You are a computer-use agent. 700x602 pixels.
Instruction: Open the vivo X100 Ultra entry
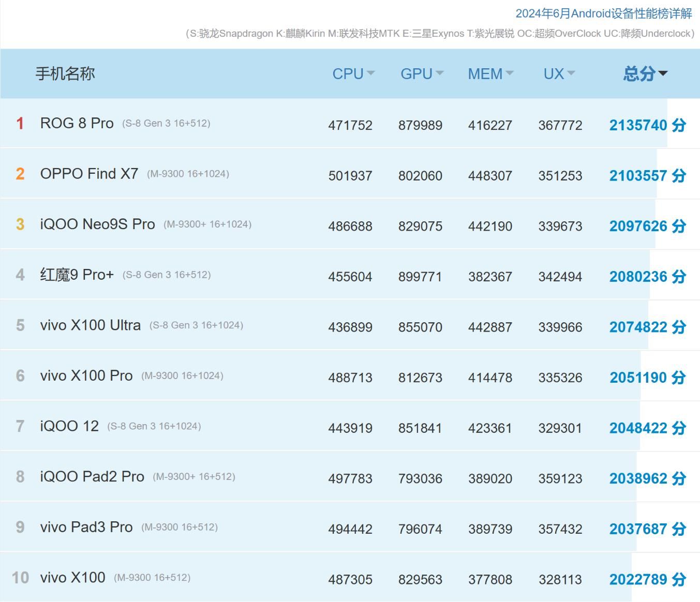(90, 325)
